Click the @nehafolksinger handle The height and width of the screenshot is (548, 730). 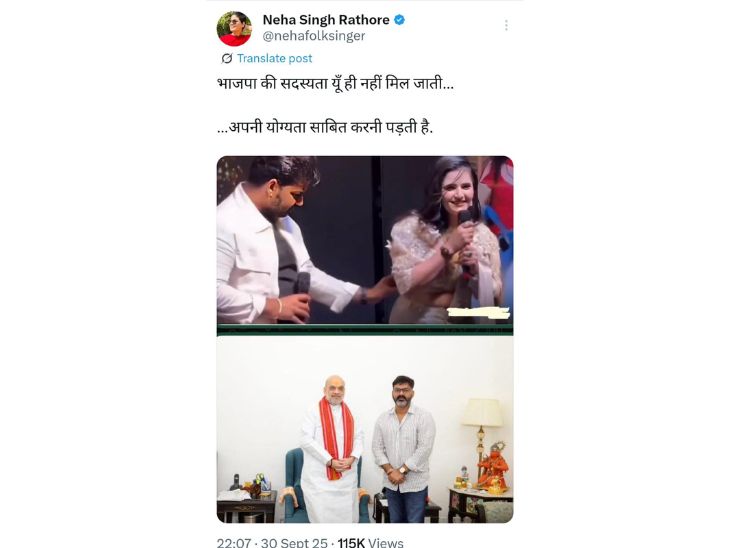[314, 36]
